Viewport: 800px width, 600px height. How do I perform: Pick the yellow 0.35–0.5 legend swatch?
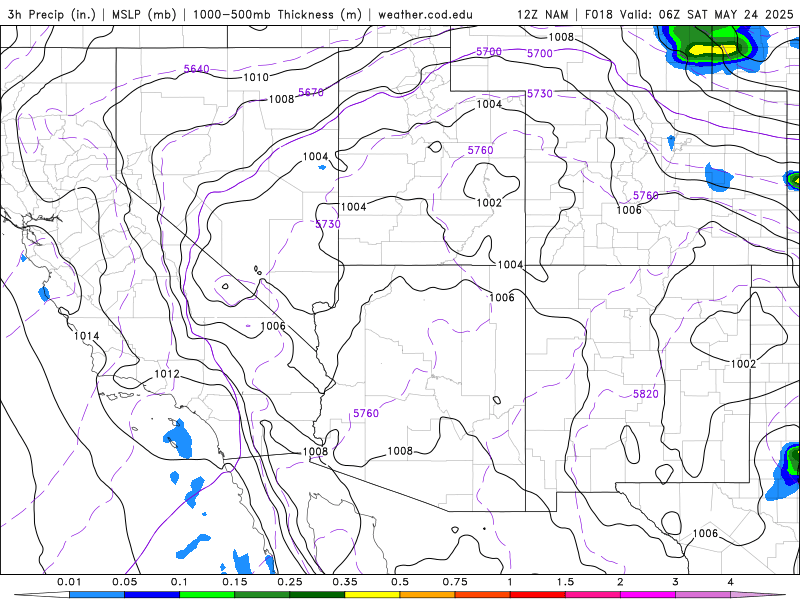372,595
